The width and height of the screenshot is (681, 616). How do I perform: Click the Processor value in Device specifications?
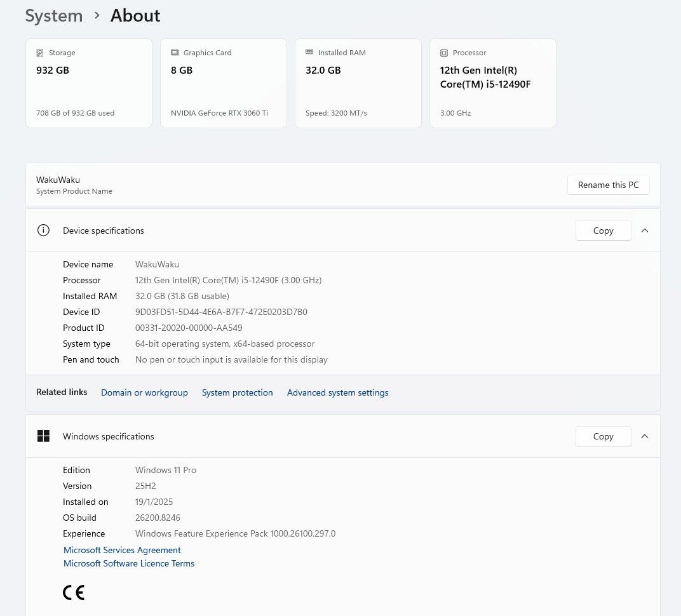coord(229,280)
